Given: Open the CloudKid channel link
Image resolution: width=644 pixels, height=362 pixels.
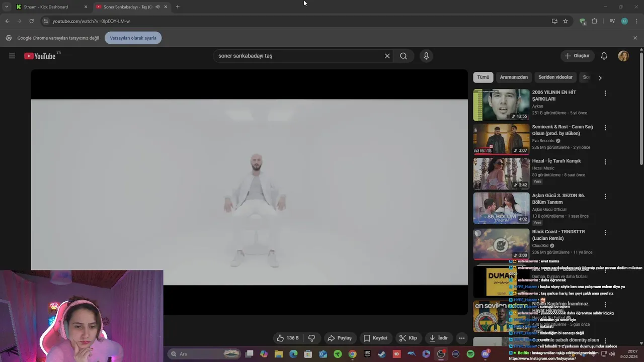Looking at the screenshot, I should point(540,246).
